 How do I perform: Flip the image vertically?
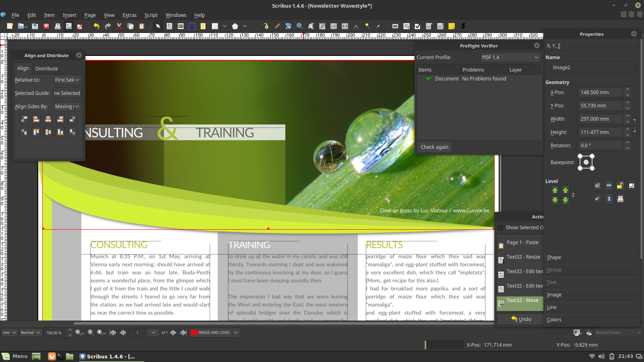point(609,199)
